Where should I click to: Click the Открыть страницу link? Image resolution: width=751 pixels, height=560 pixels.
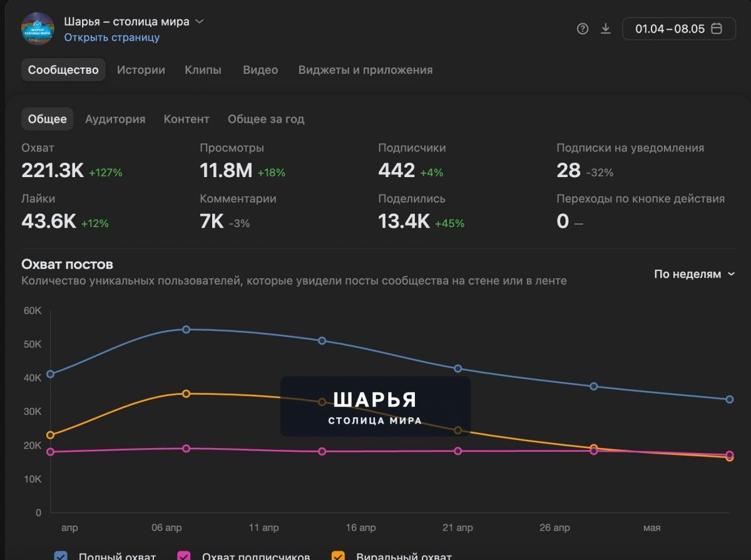pos(112,38)
